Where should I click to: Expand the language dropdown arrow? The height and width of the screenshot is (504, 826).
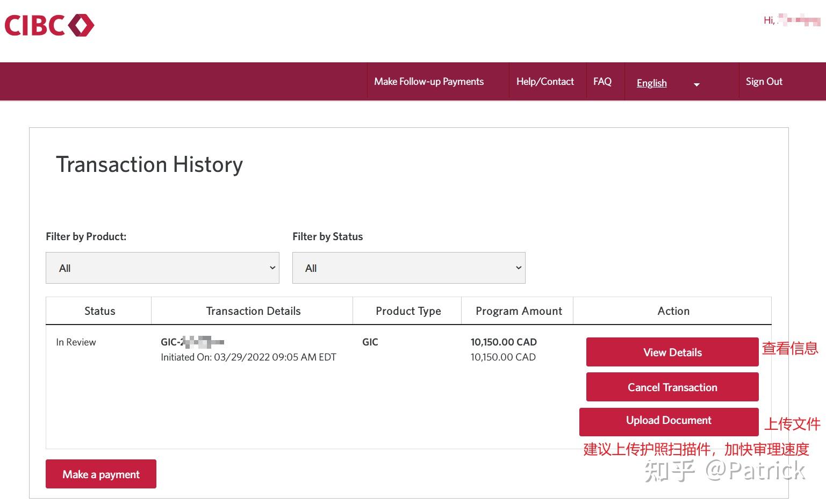tap(696, 84)
